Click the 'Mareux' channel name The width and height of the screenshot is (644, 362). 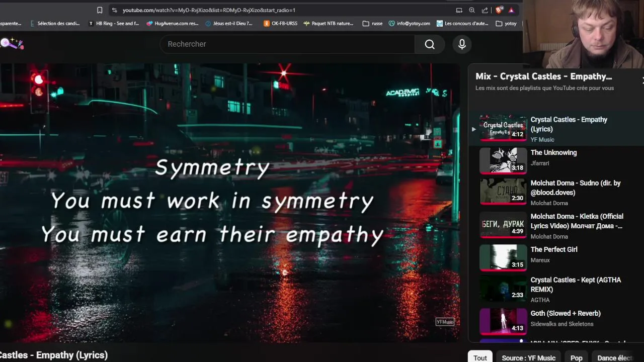(540, 260)
